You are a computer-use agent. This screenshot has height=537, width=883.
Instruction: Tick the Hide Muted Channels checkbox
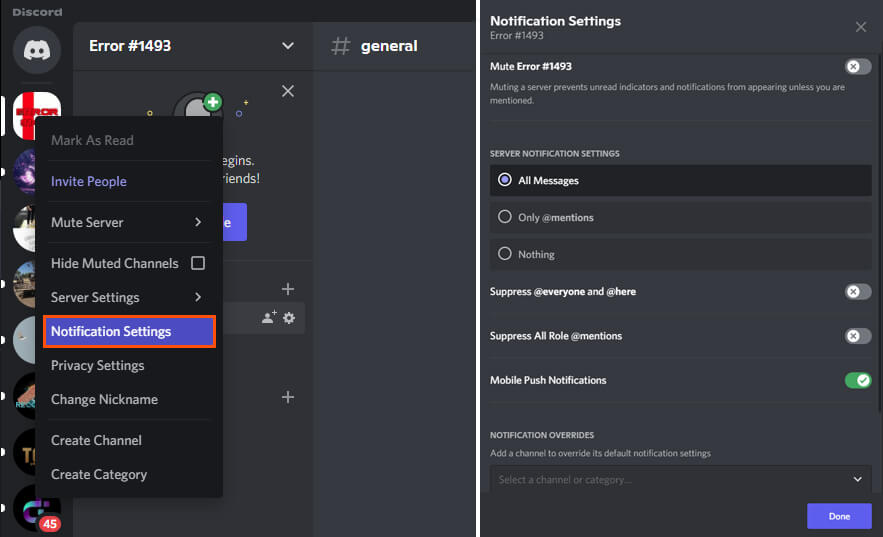(x=198, y=263)
